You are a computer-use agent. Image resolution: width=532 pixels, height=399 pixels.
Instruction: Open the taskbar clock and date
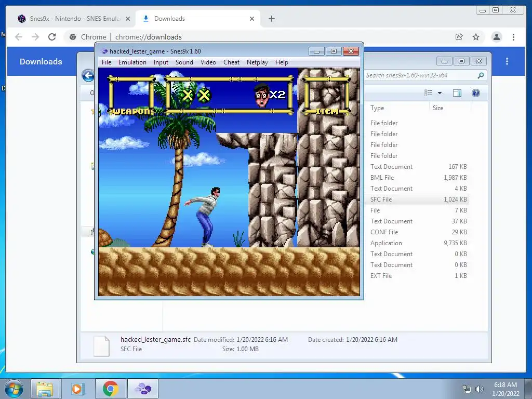pyautogui.click(x=506, y=389)
